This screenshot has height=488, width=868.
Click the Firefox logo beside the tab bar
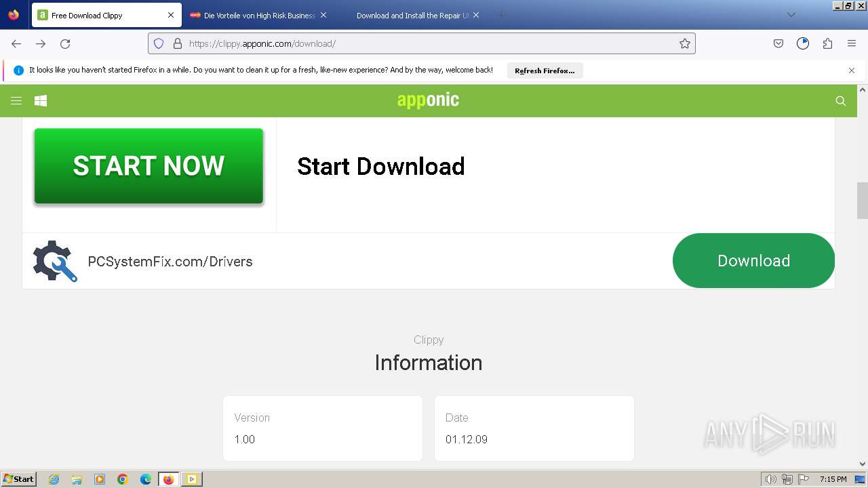click(x=14, y=15)
